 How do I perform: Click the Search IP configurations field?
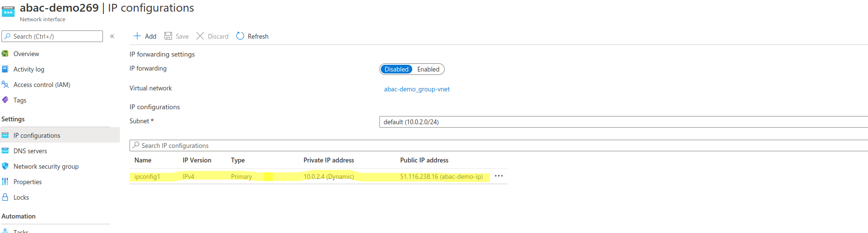coord(498,146)
